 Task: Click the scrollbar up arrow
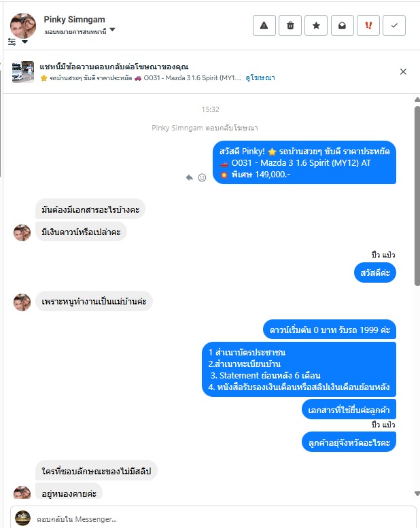pyautogui.click(x=417, y=99)
